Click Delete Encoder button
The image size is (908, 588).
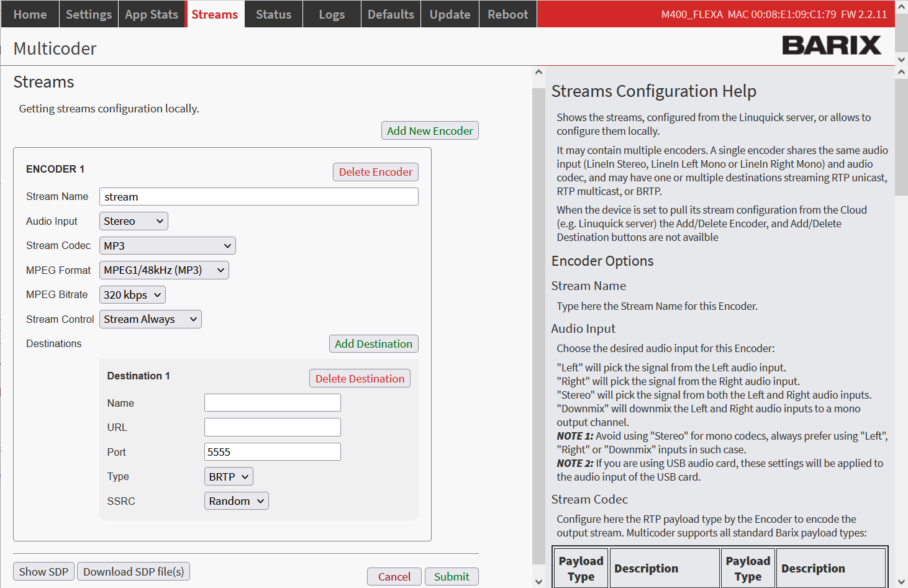coord(375,172)
